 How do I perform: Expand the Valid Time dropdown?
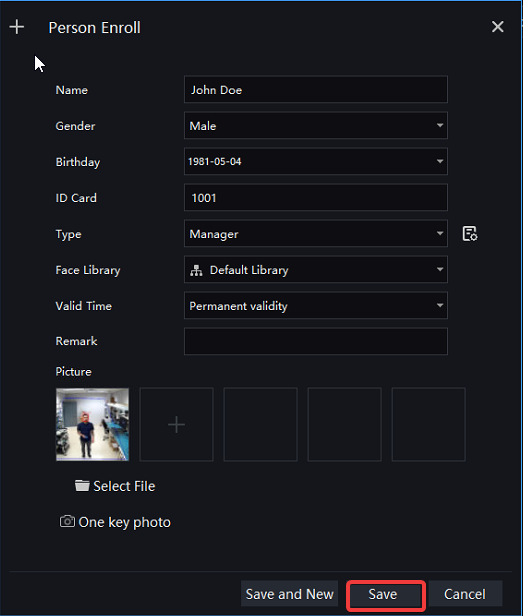(x=316, y=306)
